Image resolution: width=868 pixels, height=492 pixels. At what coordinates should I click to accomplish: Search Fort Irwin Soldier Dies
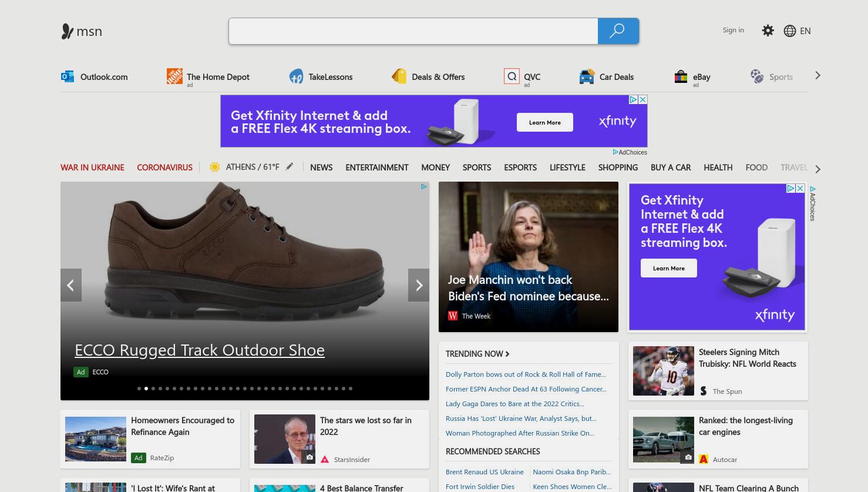[x=480, y=487]
